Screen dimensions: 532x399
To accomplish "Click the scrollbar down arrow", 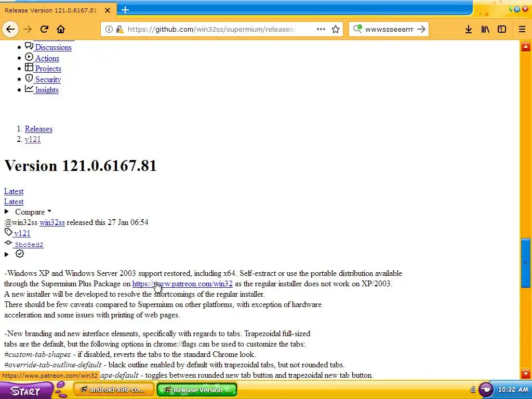I will click(x=526, y=374).
